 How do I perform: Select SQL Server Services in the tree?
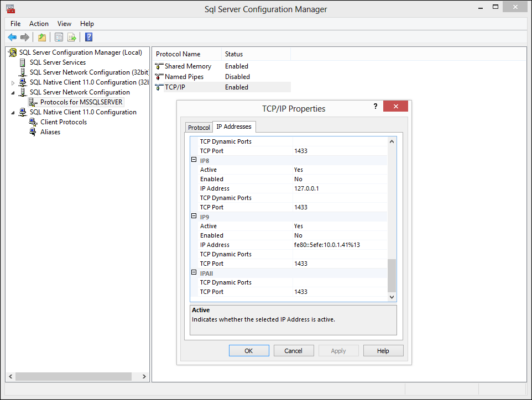click(58, 62)
